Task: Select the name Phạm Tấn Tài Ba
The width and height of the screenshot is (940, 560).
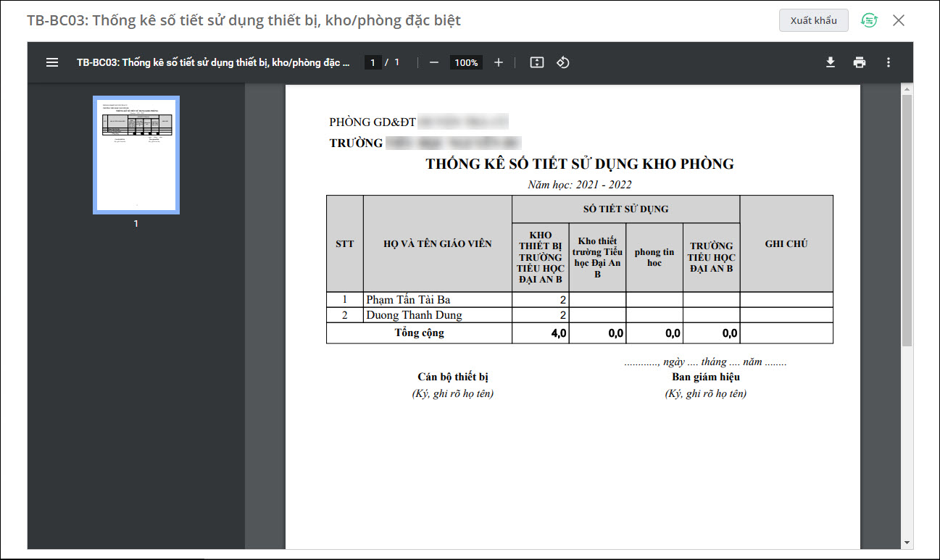Action: click(x=408, y=300)
